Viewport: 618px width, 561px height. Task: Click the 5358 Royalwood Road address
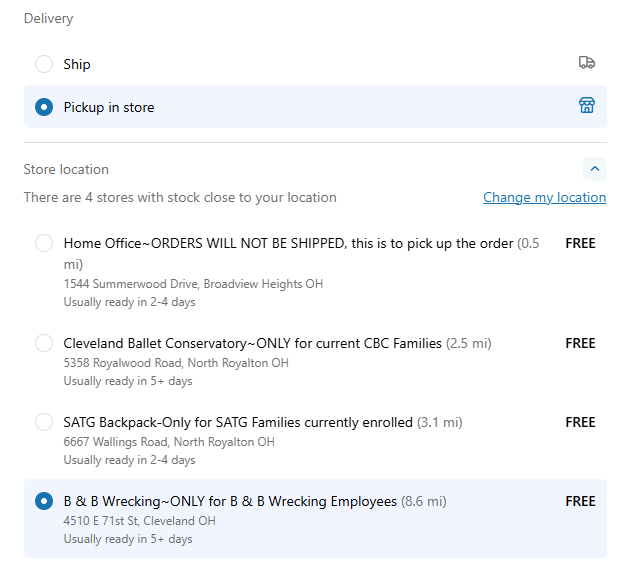coord(176,363)
